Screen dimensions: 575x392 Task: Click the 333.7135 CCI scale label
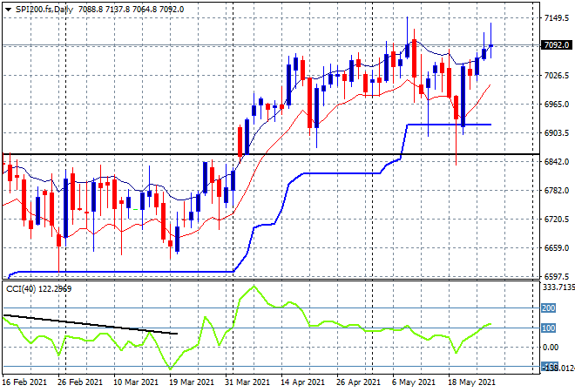pyautogui.click(x=558, y=287)
